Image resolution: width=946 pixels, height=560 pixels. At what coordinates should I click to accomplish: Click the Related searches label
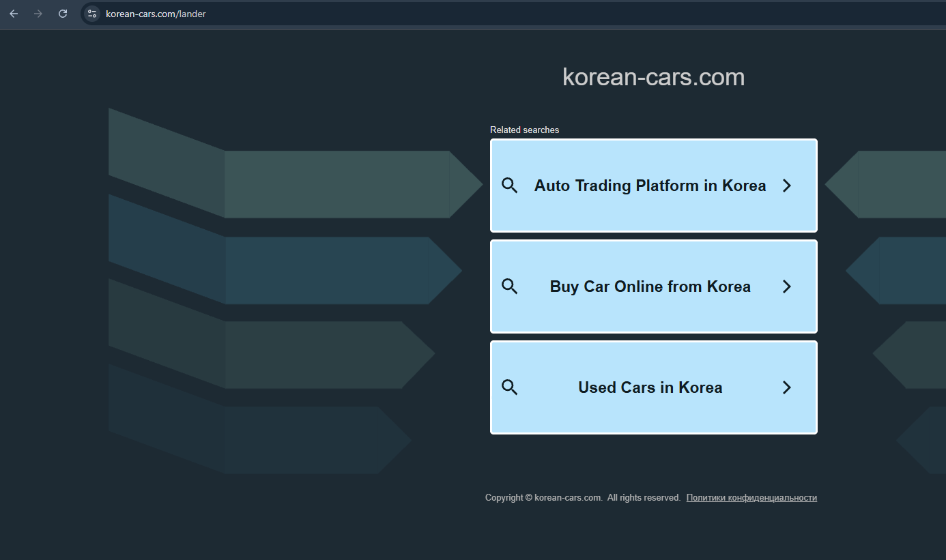(524, 130)
